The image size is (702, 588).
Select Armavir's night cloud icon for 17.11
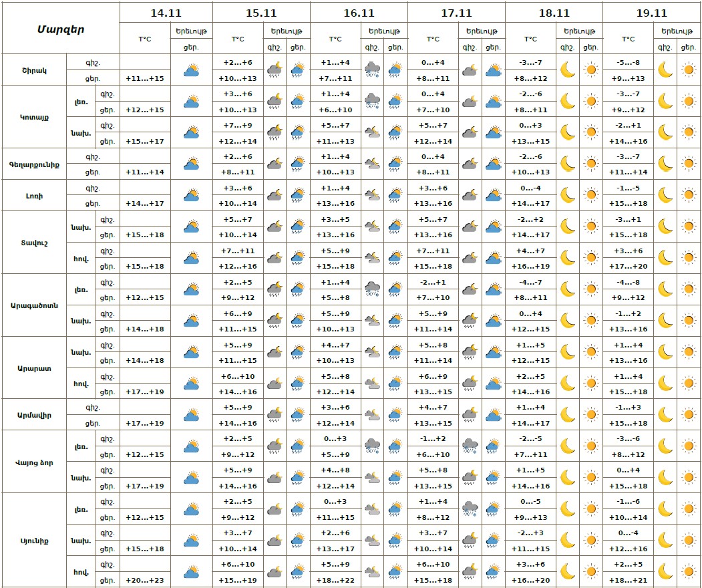470,415
